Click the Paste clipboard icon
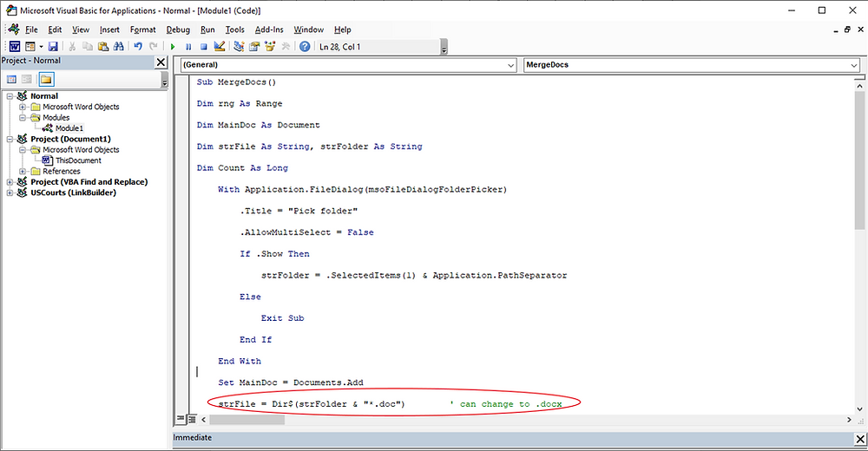Screen dimensions: 868x451 (103, 47)
